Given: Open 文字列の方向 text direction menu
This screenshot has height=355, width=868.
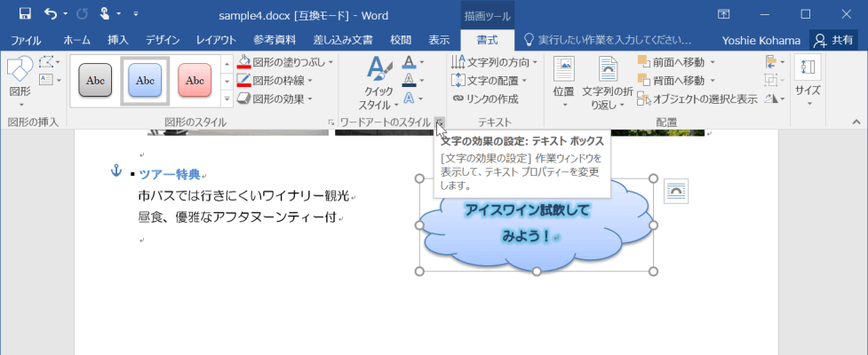Looking at the screenshot, I should coord(494,62).
